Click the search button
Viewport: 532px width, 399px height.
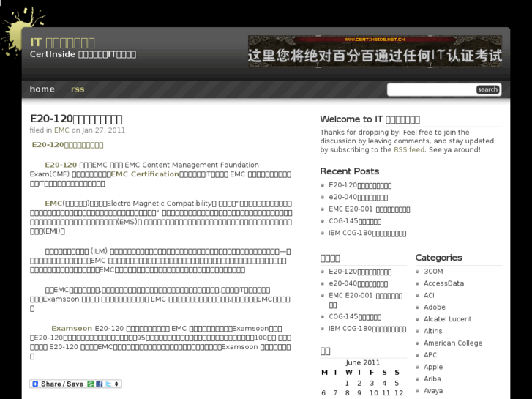coord(487,89)
